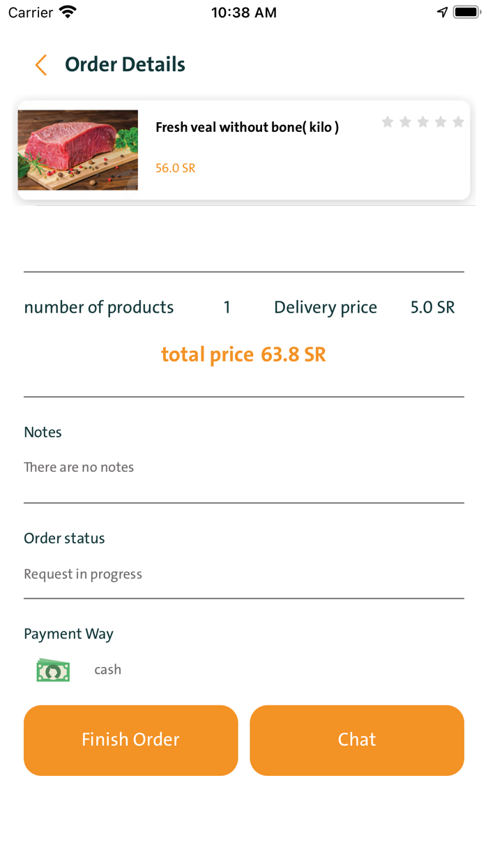The width and height of the screenshot is (488, 868).
Task: Choose the fourth rating star
Action: point(441,122)
